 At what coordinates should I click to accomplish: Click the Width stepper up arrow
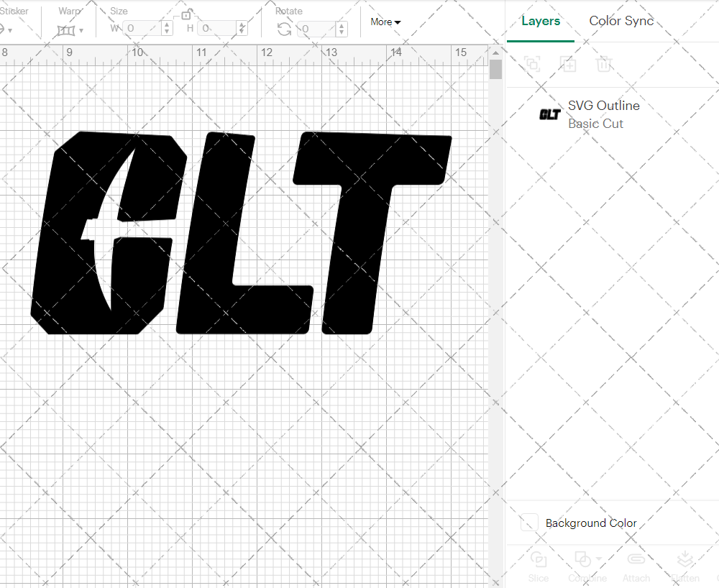point(166,25)
